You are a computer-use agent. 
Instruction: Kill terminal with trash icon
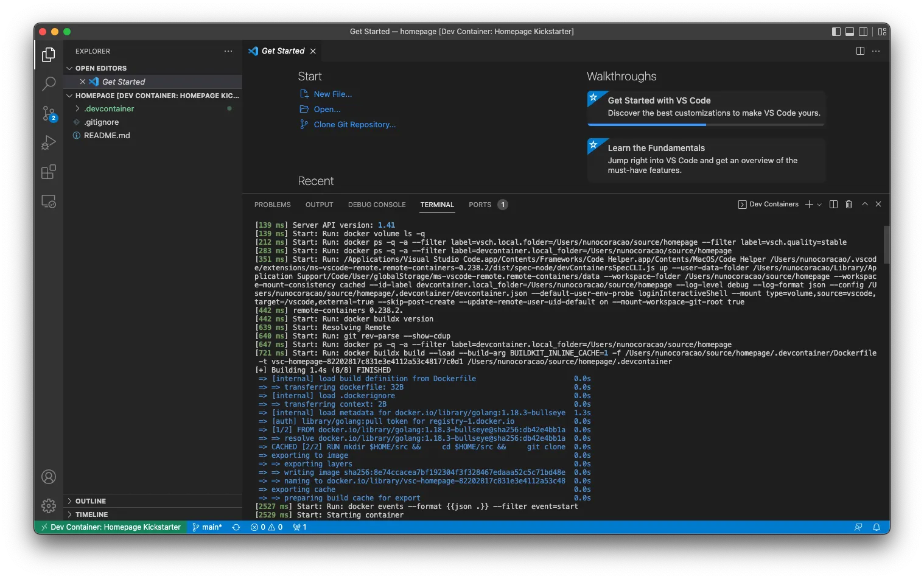pos(849,205)
